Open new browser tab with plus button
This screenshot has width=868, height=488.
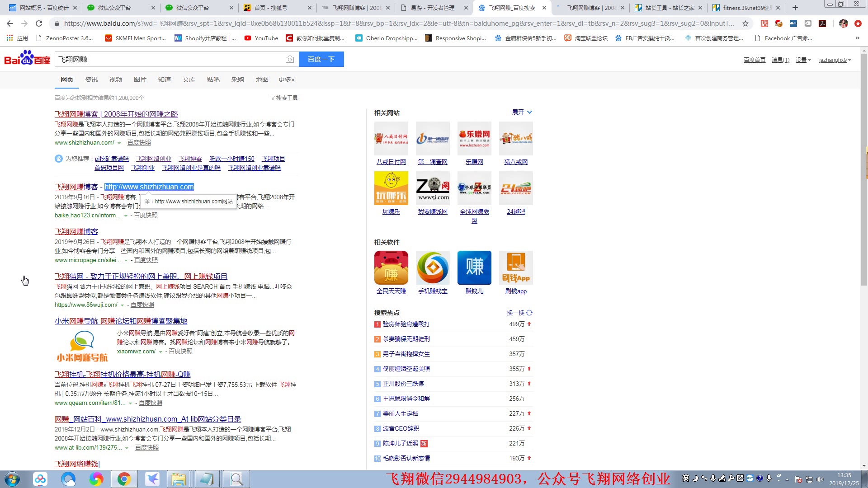(795, 8)
